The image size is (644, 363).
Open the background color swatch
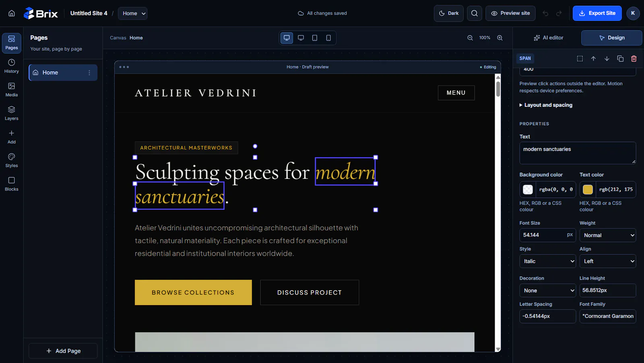coord(528,189)
